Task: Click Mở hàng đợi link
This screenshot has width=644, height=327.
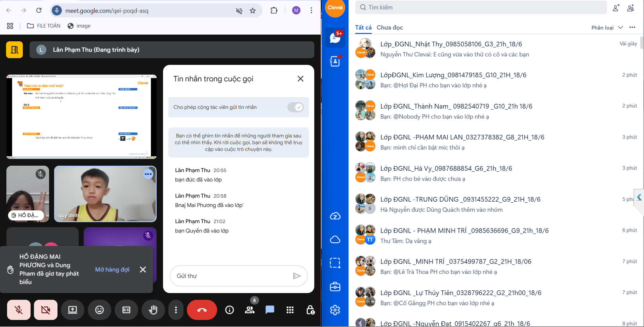Action: (x=112, y=270)
